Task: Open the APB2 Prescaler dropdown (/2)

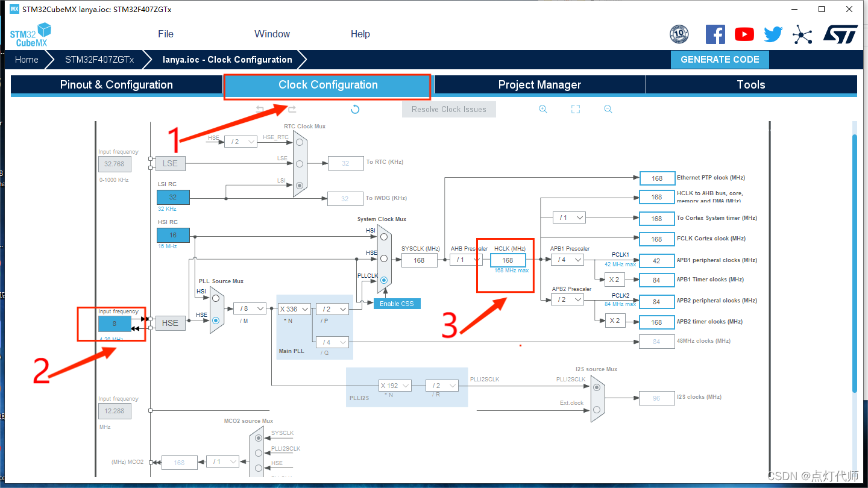Action: pyautogui.click(x=568, y=299)
